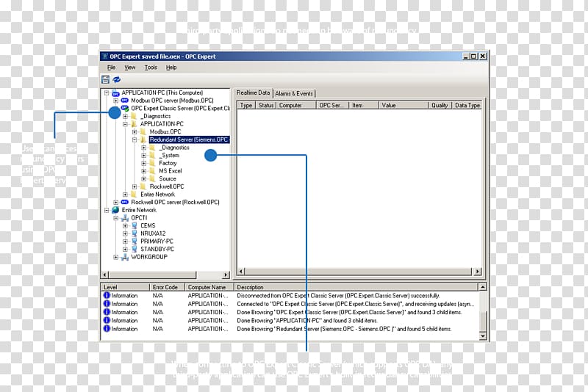Viewport: 588px width, 392px height.
Task: Select log row about Redundant Server browsing
Action: (x=290, y=329)
